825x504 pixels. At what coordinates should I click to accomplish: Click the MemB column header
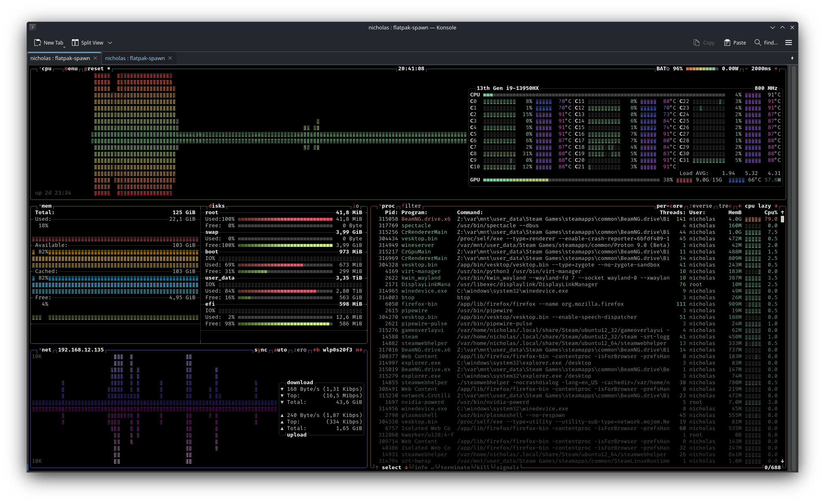pos(735,213)
